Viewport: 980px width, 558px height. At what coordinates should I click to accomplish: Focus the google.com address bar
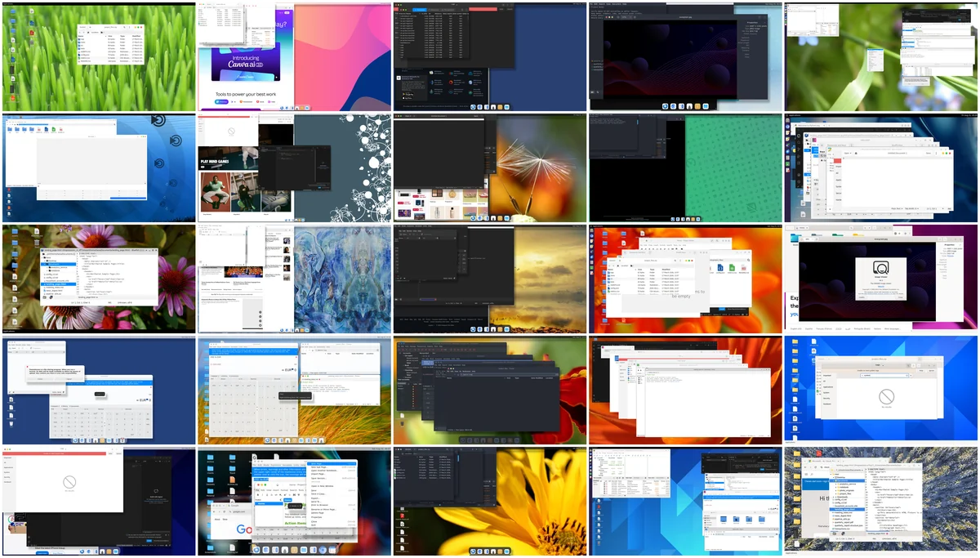pos(238,511)
